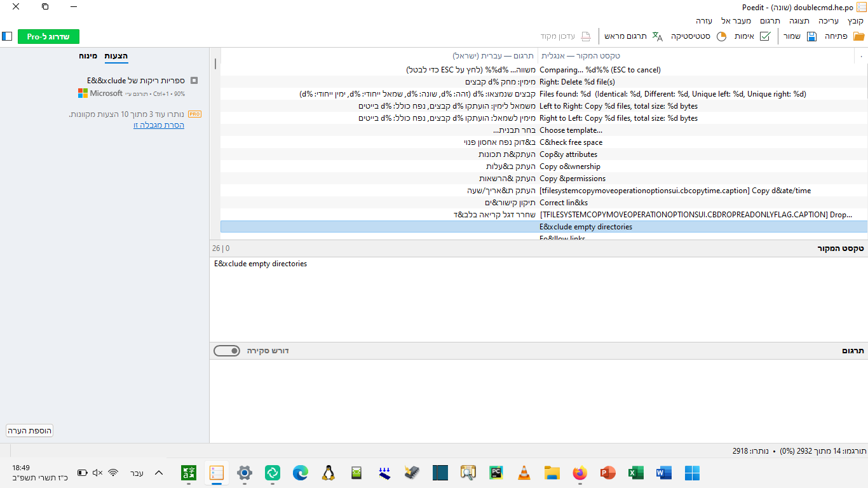Select the highlighted row 'E&xclude empty directories'
The width and height of the screenshot is (868, 488).
pos(544,227)
